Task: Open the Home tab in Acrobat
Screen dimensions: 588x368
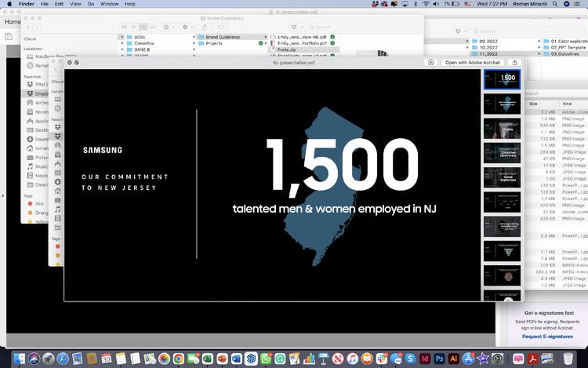Action: click(x=13, y=22)
